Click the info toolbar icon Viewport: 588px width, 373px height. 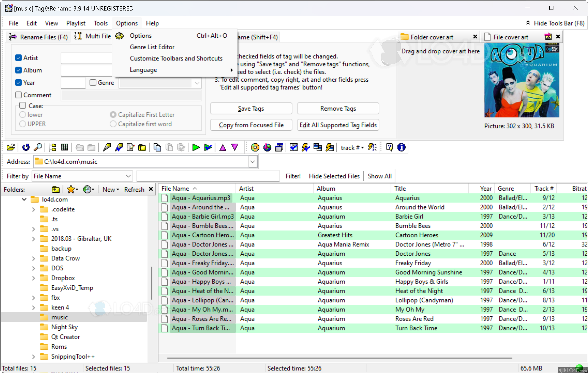pyautogui.click(x=401, y=147)
